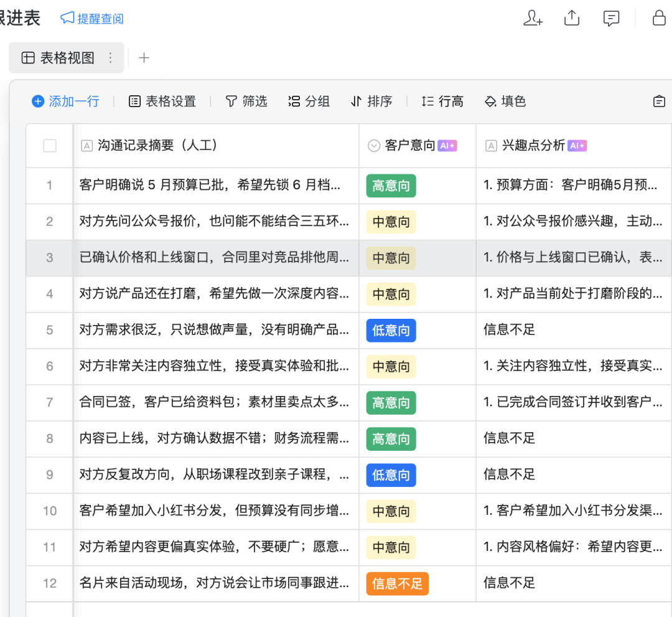
Task: Click the 中意向 tag in row 11
Action: [x=391, y=547]
